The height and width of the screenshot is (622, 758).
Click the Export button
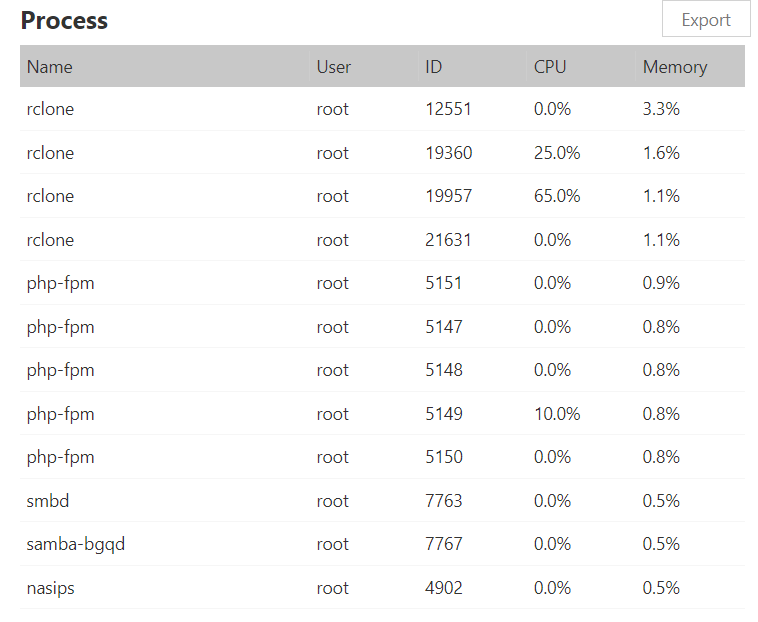(x=705, y=20)
